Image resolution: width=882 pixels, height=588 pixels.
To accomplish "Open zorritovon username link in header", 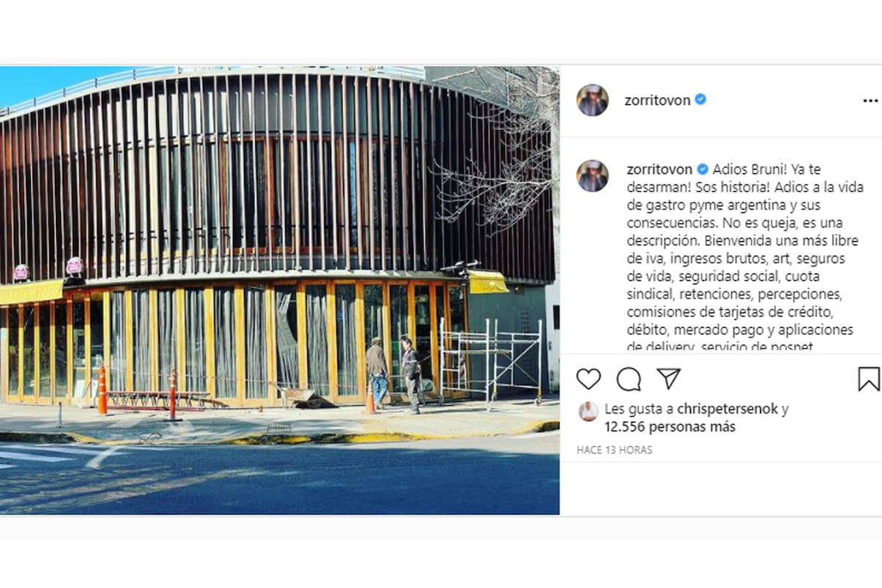I will (658, 101).
